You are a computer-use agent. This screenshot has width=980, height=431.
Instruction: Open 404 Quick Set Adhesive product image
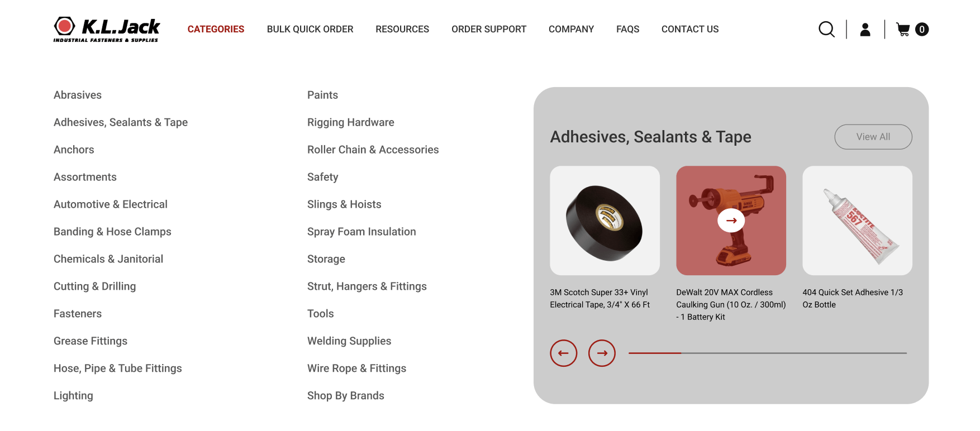857,221
